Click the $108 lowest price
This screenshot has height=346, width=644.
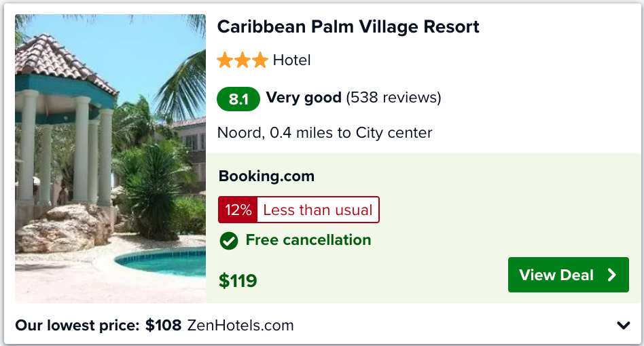164,326
